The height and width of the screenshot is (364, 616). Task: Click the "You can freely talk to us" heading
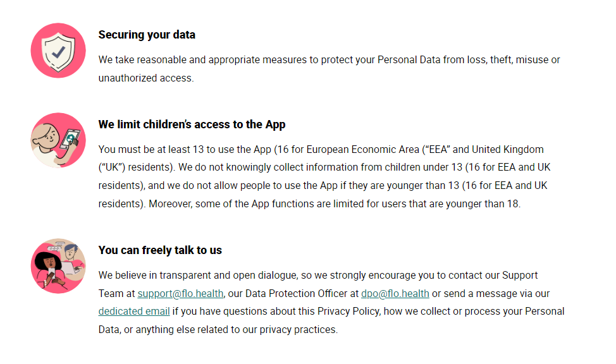click(160, 250)
